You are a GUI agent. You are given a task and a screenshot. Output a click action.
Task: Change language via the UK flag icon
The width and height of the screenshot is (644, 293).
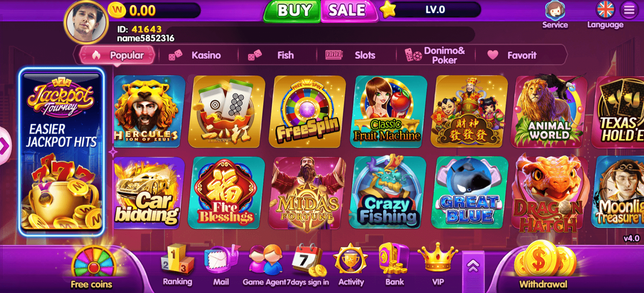coord(606,9)
